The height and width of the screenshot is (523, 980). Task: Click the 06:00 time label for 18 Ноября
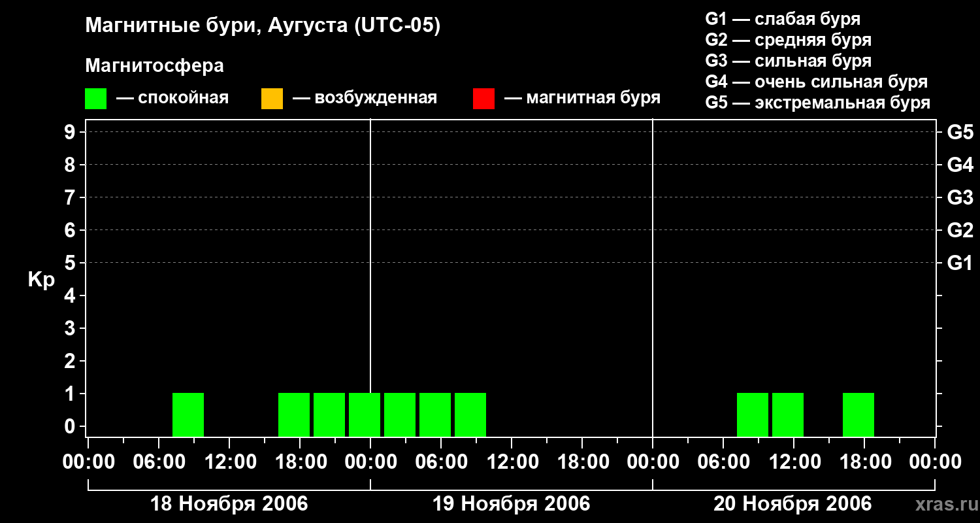pyautogui.click(x=159, y=462)
